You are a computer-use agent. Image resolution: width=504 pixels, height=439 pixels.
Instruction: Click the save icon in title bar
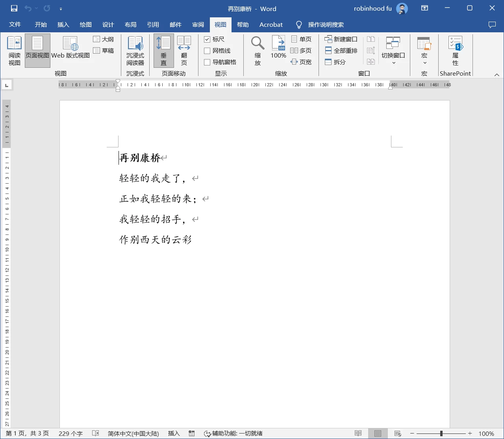(14, 8)
